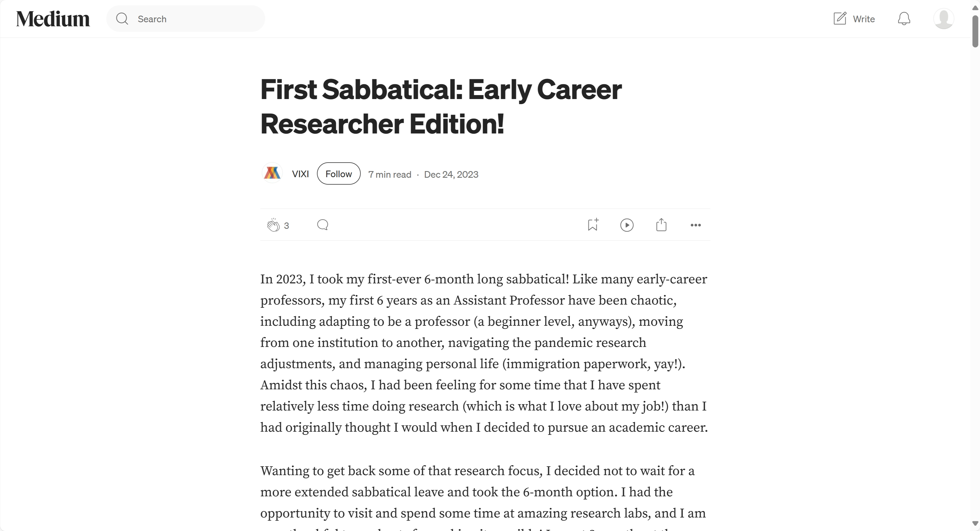Click the magnifier search icon
Viewport: 980px width, 531px height.
click(x=122, y=19)
